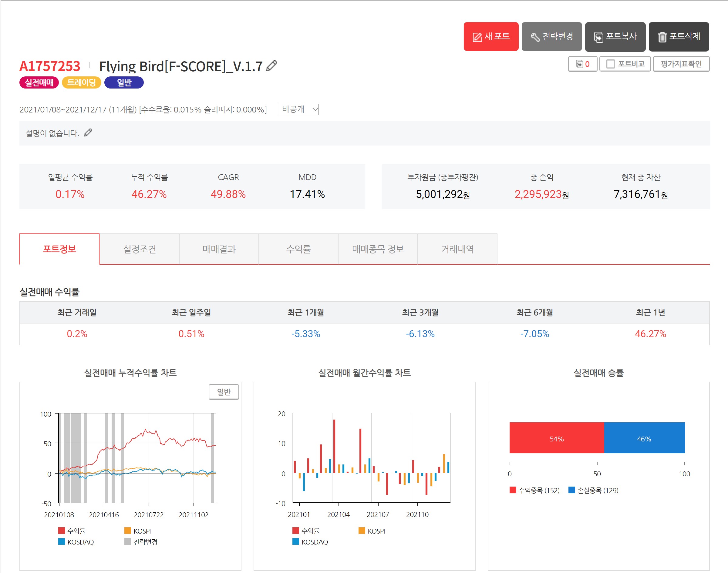Click the pencil icon next to portfolio name

point(271,66)
